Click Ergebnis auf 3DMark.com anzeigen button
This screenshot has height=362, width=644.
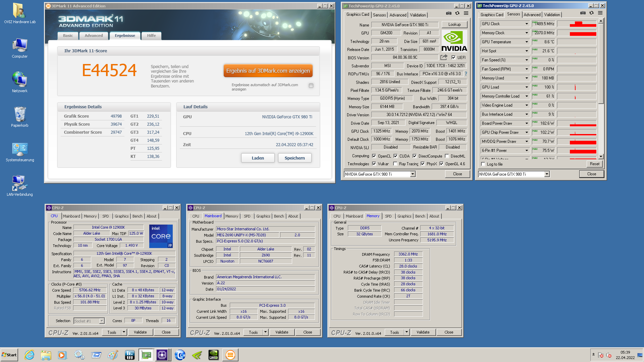[268, 71]
